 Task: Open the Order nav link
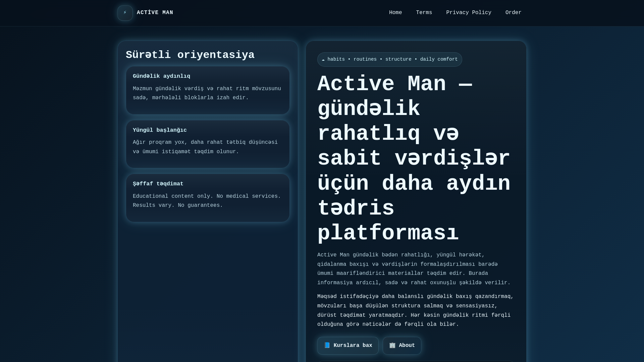513,13
